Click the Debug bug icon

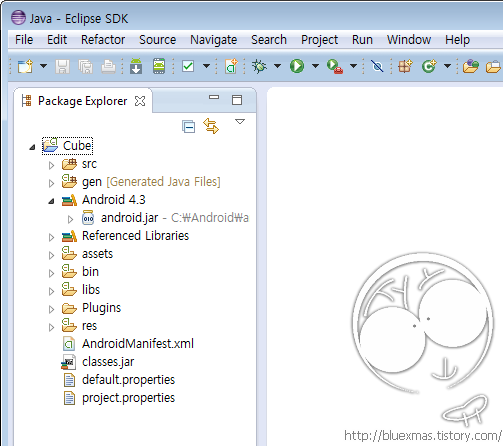point(259,66)
